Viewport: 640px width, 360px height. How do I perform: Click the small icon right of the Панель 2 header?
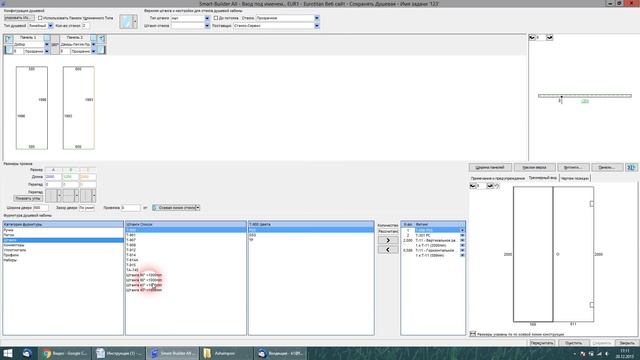pyautogui.click(x=94, y=38)
